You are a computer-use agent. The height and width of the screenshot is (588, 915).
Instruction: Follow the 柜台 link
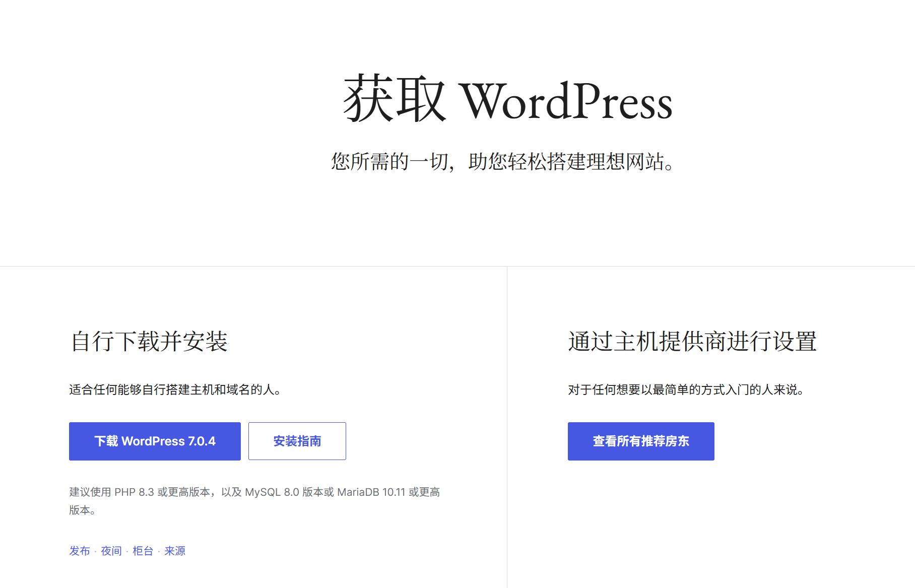[x=143, y=551]
